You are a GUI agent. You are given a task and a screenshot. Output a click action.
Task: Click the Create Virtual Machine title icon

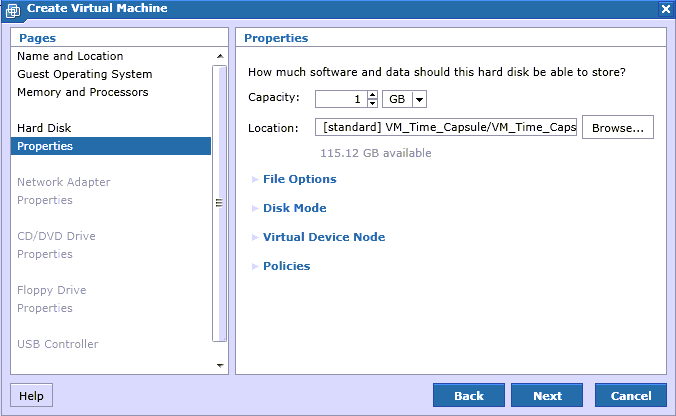point(13,10)
